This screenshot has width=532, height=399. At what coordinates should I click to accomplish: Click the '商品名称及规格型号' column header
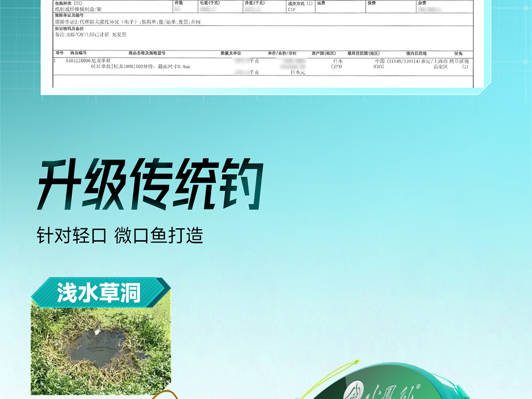tap(147, 53)
